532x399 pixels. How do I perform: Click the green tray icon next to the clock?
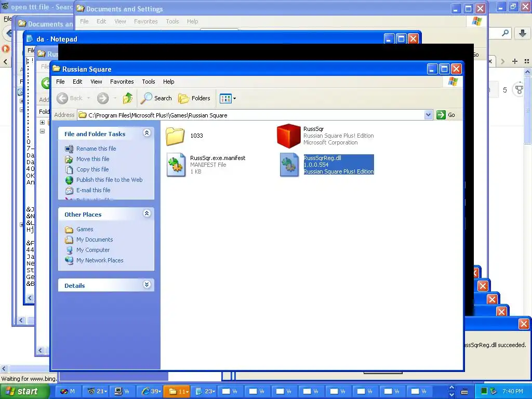coord(484,391)
